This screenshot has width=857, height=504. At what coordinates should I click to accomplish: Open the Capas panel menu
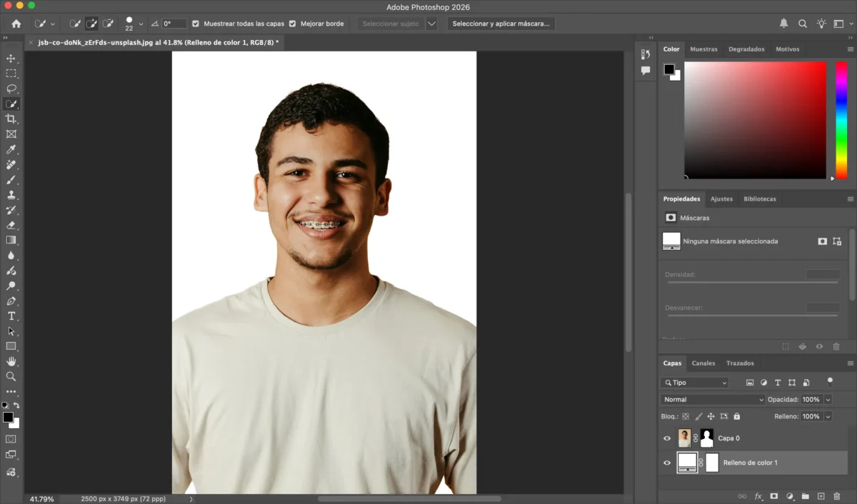(850, 363)
